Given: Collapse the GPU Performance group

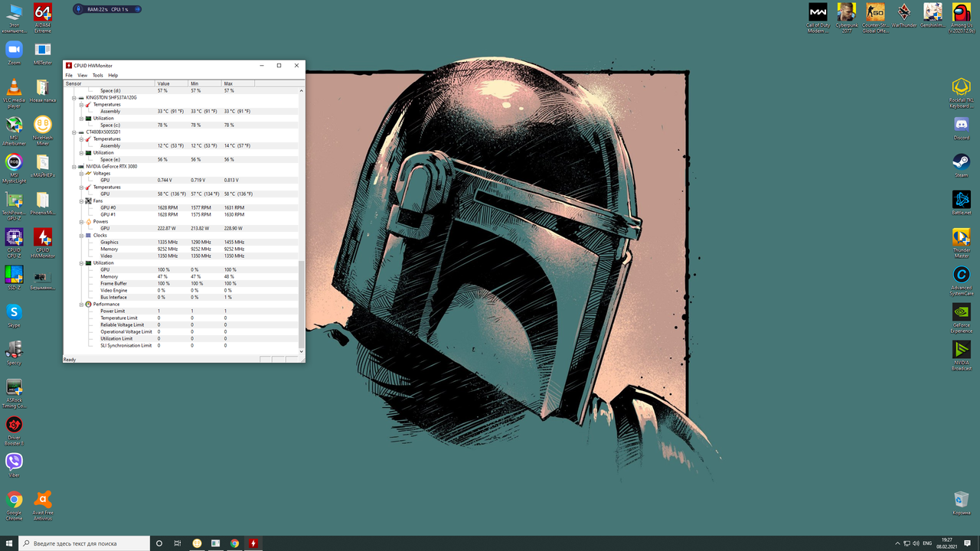Looking at the screenshot, I should pos(81,305).
